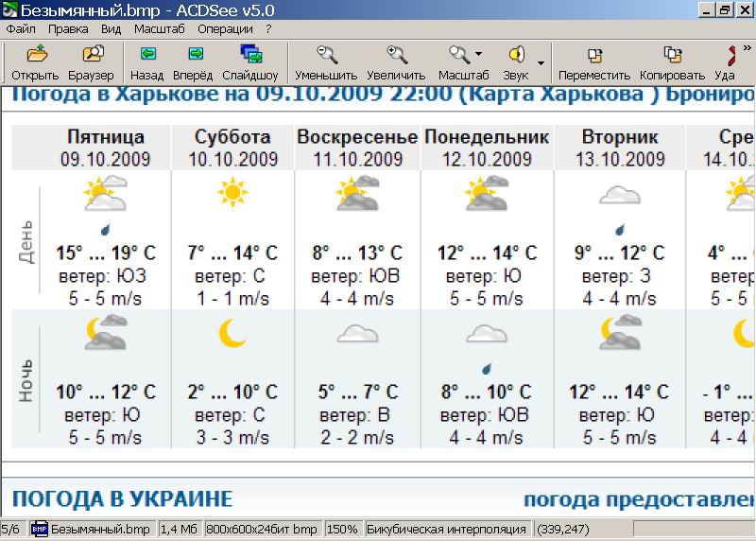
Task: Click the Звук (Sound) toolbar icon
Action: [x=516, y=62]
